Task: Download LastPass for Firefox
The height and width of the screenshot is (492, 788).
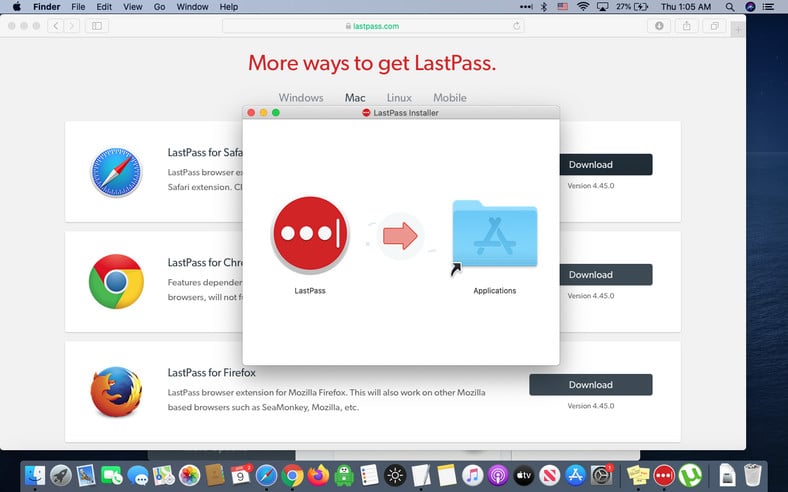Action: click(590, 384)
